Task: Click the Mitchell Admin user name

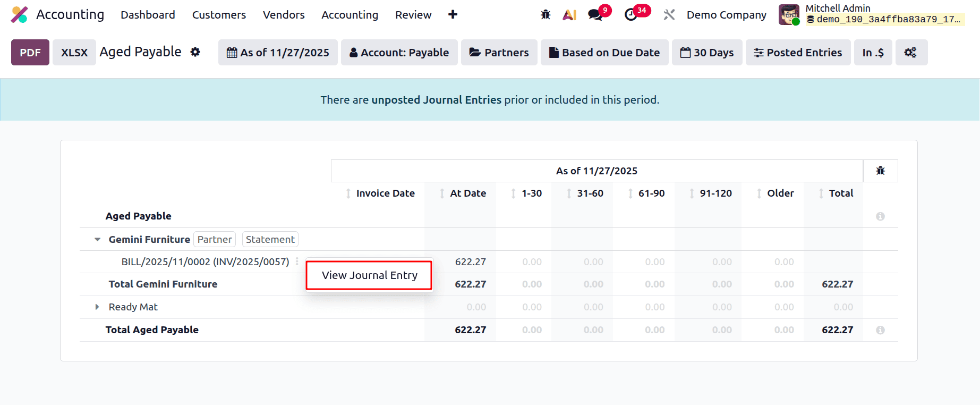Action: click(838, 8)
